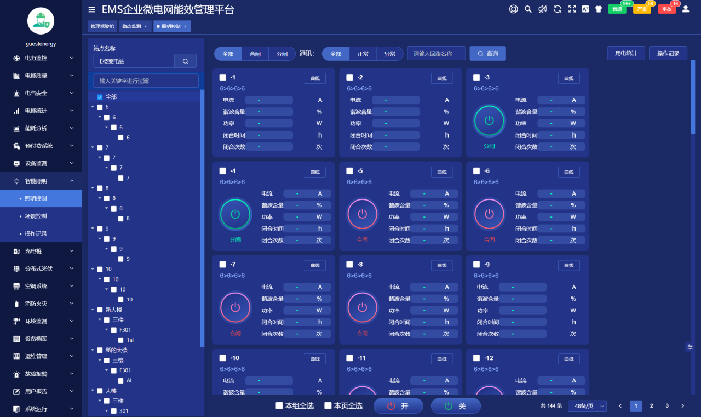
Task: Check the checkbox on device card -1
Action: tap(223, 77)
